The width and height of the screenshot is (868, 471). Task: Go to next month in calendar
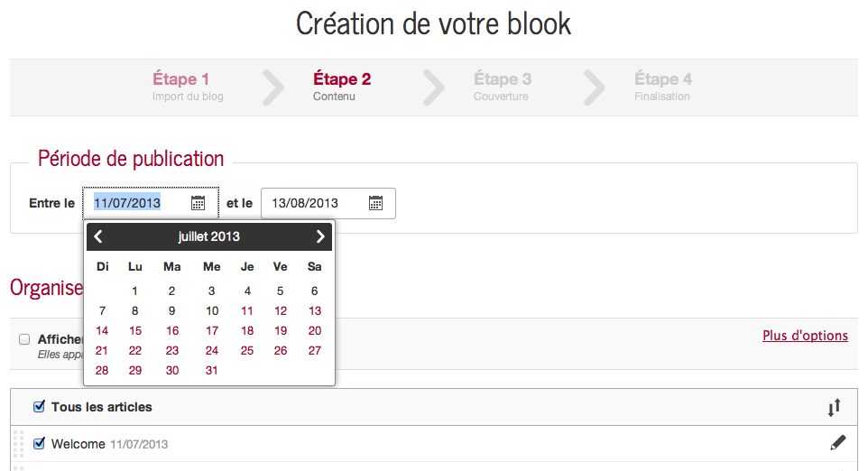320,236
